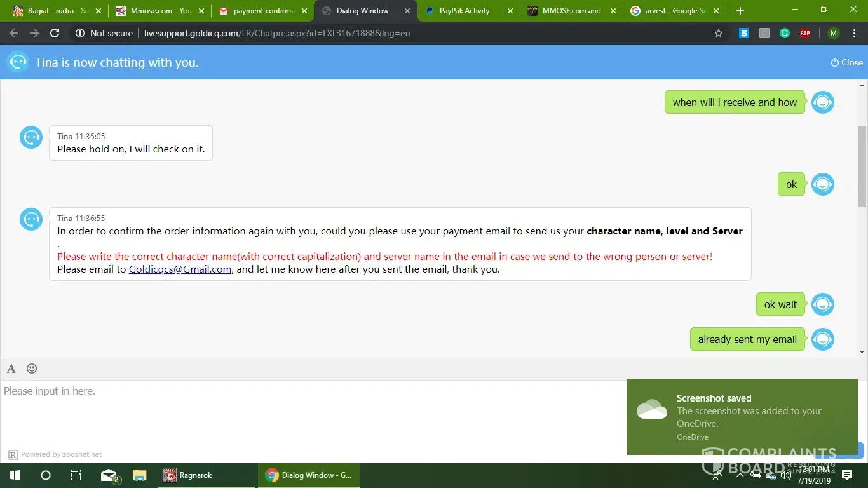
Task: Open the Mail app in taskbar
Action: (109, 475)
